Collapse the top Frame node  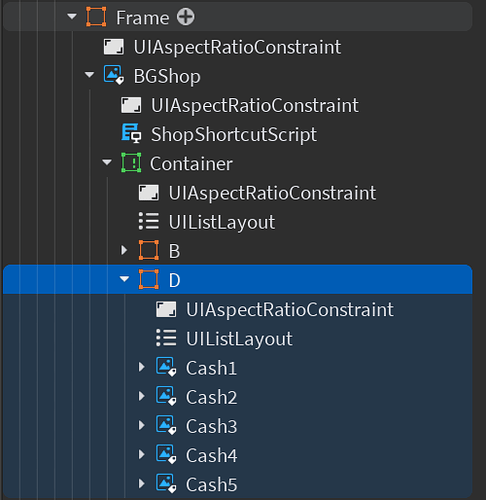click(x=72, y=16)
